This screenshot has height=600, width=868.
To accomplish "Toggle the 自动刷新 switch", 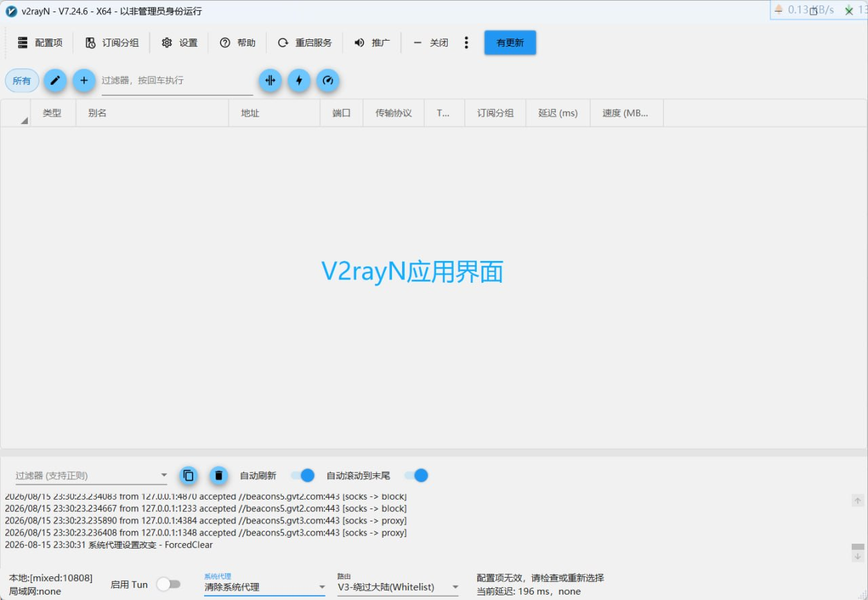I will coord(302,476).
